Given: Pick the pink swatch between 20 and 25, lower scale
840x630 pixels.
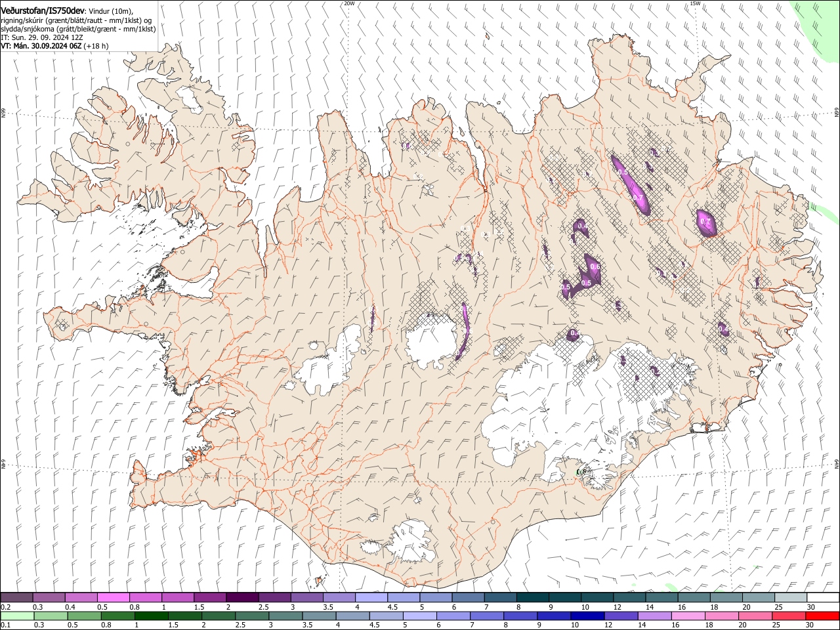Looking at the screenshot, I should 754,616.
